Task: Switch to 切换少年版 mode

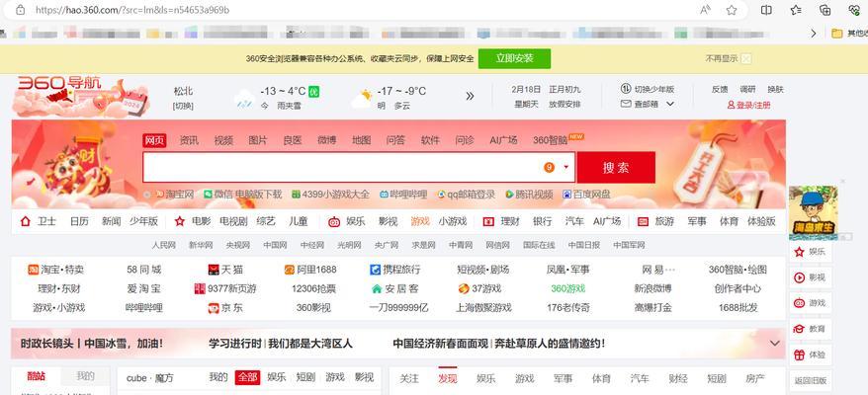Action: pyautogui.click(x=648, y=89)
